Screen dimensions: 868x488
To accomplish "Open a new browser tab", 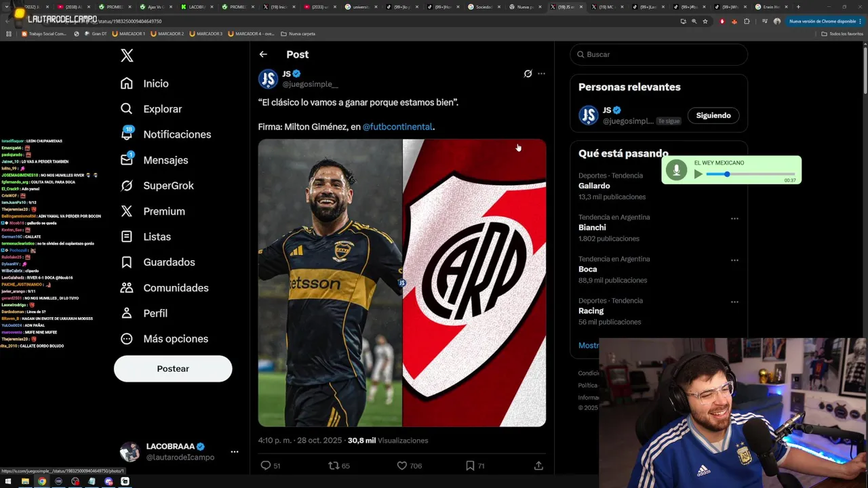I will pyautogui.click(x=798, y=7).
